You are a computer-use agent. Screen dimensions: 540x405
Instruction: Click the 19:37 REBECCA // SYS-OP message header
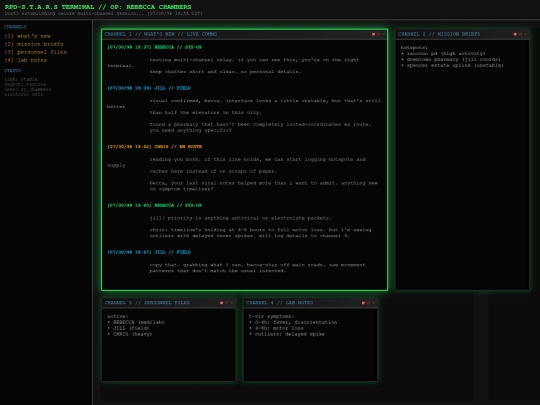click(155, 47)
